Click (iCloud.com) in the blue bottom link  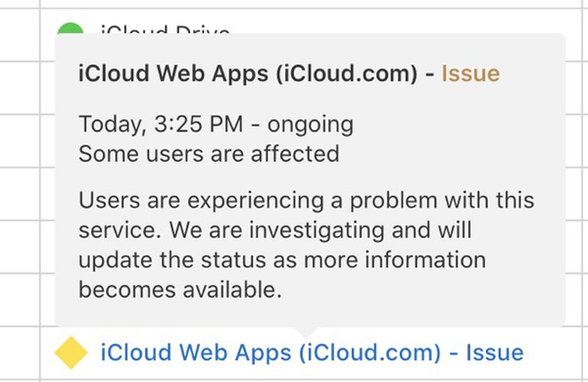[x=370, y=353]
